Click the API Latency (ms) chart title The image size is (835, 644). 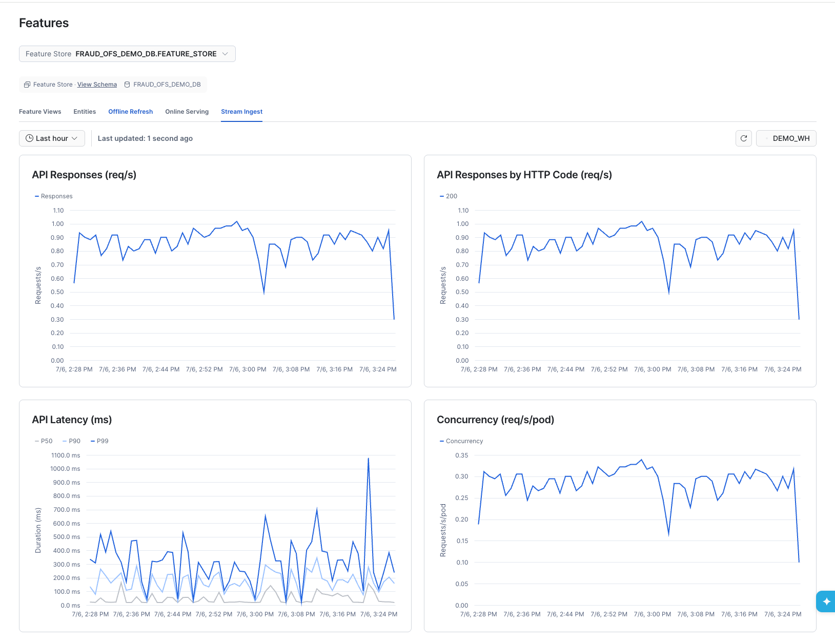(x=72, y=420)
